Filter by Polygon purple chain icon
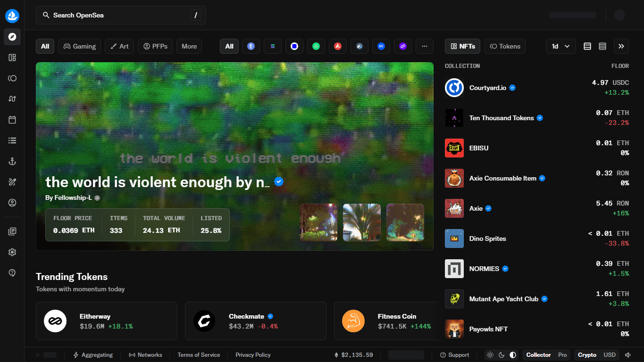 coord(403,46)
